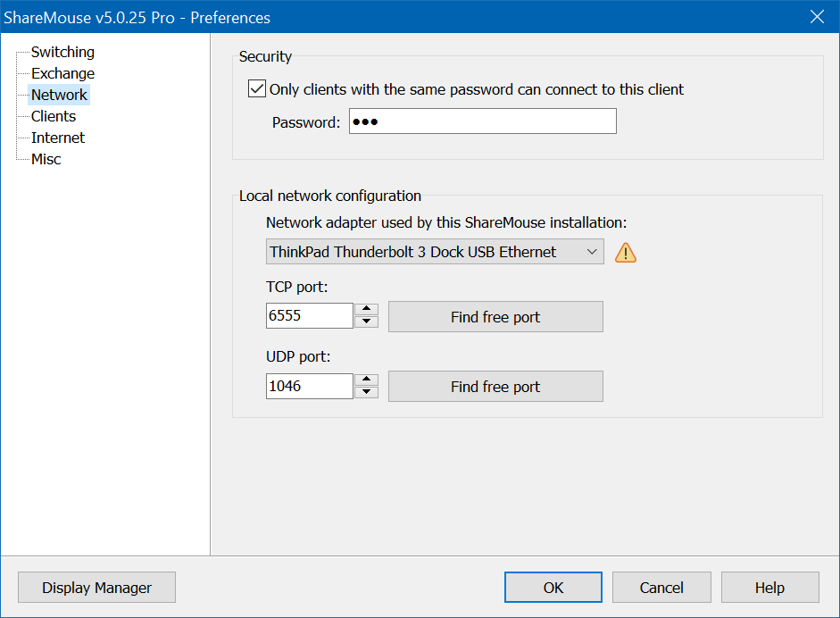
Task: Open the network adapter dropdown
Action: (x=435, y=252)
